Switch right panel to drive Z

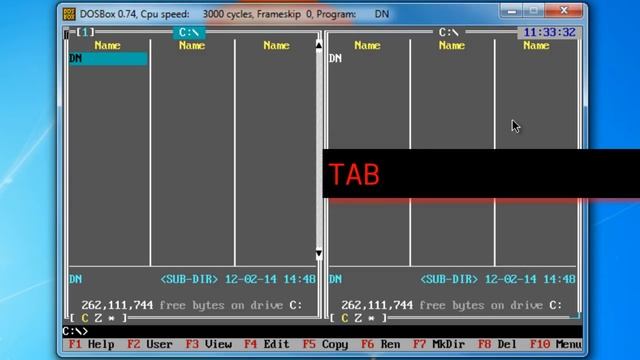coord(358,318)
